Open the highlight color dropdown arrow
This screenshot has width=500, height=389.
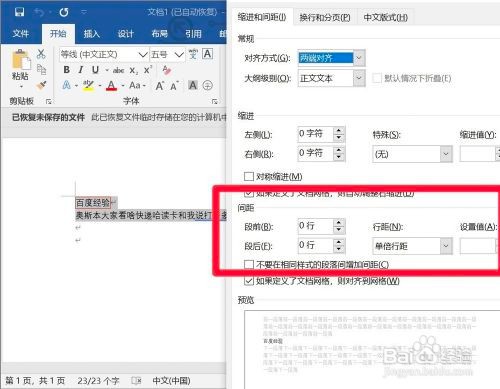point(100,86)
